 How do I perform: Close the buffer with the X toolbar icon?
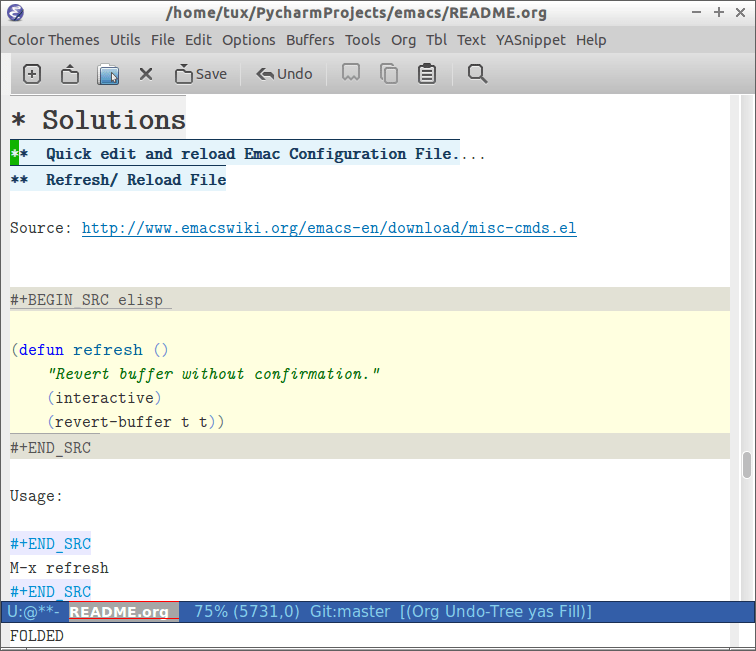pyautogui.click(x=146, y=74)
